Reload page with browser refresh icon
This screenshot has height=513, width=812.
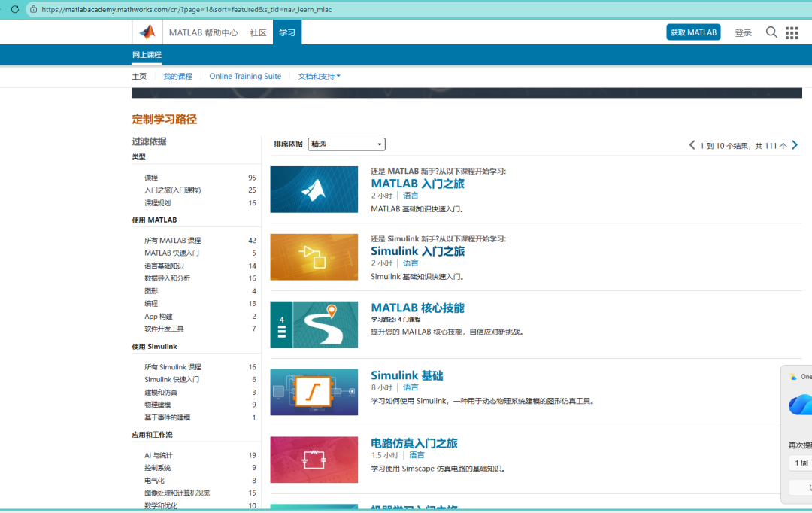click(x=14, y=9)
